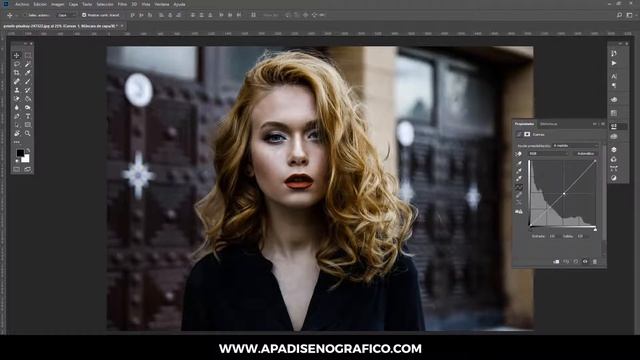
Task: Activate the on-image adjustment hand in Curves
Action: [x=518, y=154]
